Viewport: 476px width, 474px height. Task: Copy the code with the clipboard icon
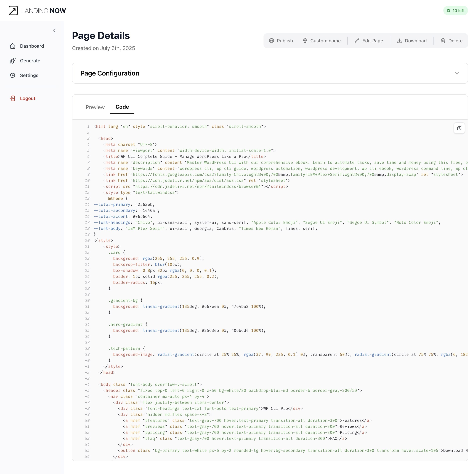[x=459, y=128]
